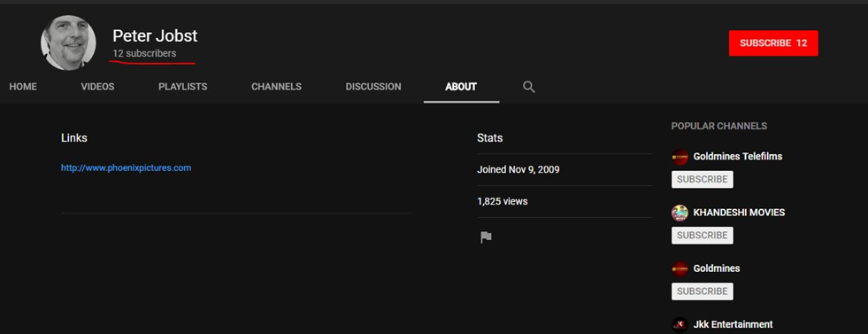Subscribe to KHANDESHI MOVIES channel

click(702, 236)
